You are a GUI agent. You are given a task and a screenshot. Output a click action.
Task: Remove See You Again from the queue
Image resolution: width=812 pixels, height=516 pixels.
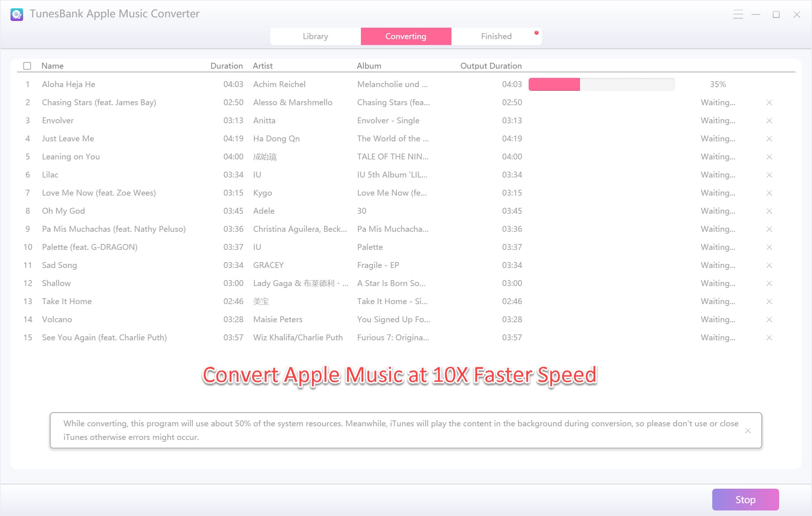tap(769, 337)
